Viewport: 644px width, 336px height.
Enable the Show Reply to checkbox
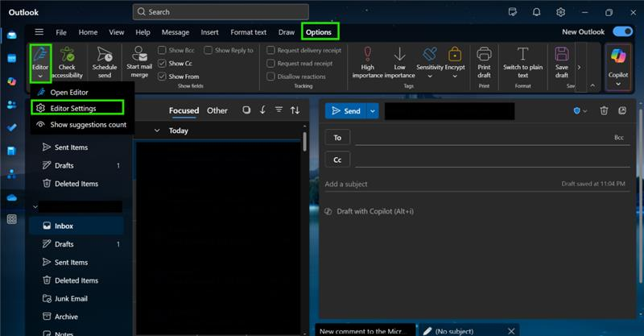point(208,50)
